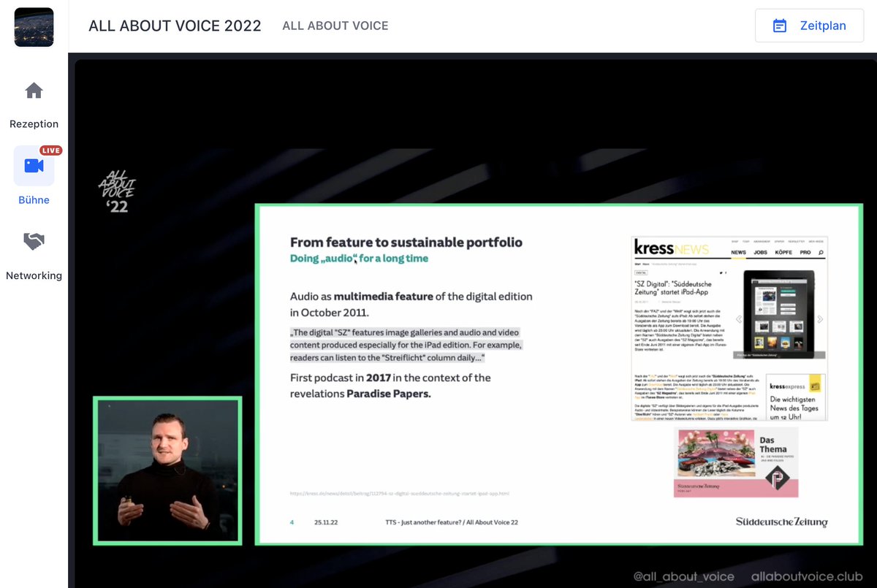Screen dimensions: 877x588
Task: Go to Rezeption home icon
Action: (34, 91)
